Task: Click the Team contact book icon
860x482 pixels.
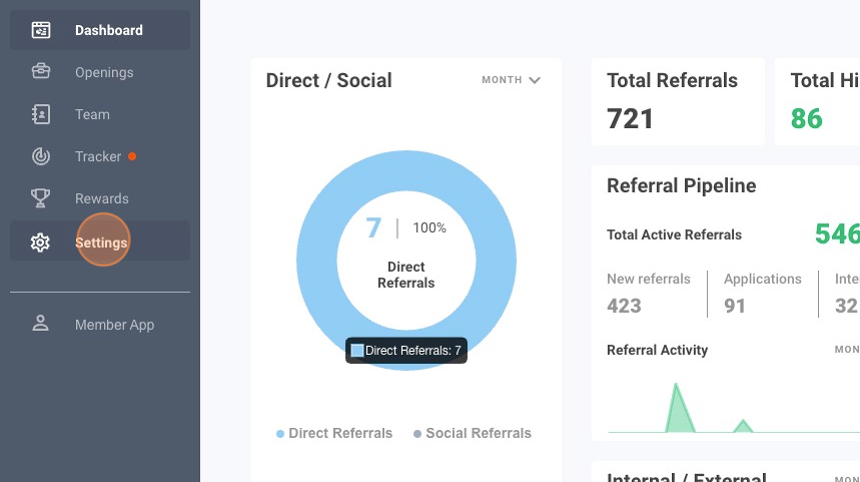Action: click(41, 114)
